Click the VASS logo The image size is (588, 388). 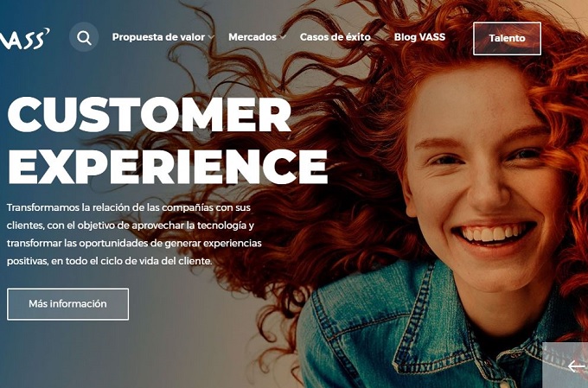(x=25, y=38)
